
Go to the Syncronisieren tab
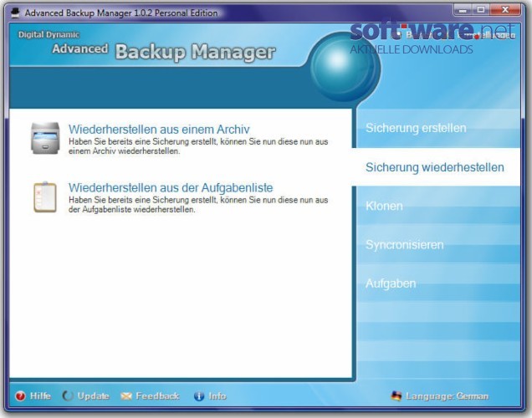click(x=438, y=244)
